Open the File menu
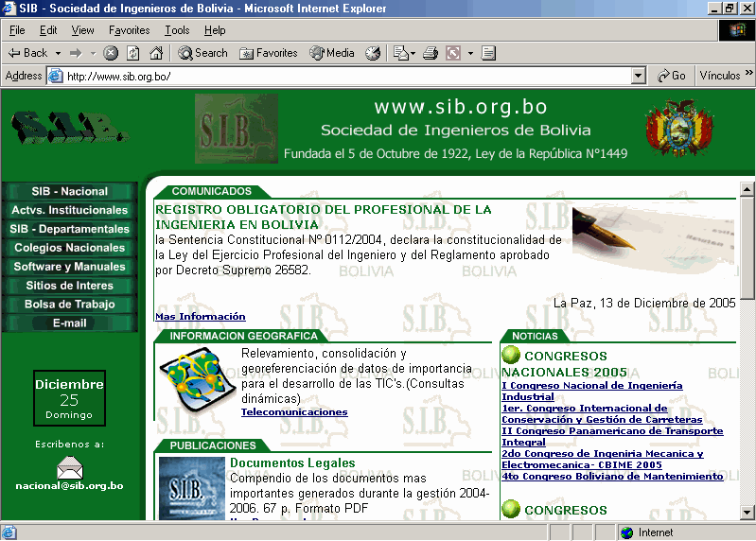The height and width of the screenshot is (541, 756). coord(17,30)
